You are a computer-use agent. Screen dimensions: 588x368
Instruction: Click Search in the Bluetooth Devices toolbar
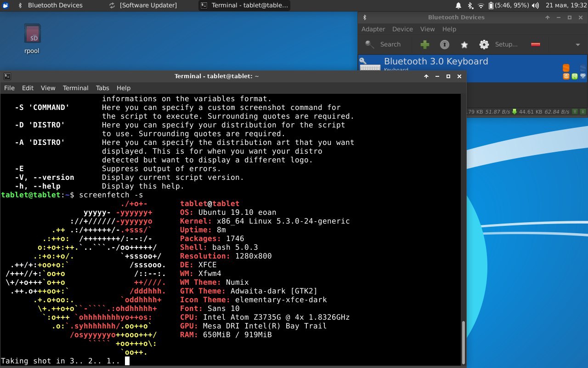(x=383, y=45)
